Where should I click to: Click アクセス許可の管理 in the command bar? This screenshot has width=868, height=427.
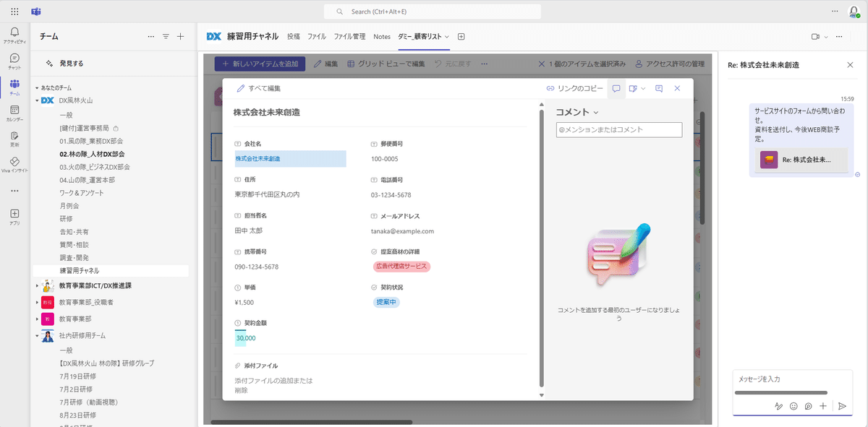[x=670, y=64]
